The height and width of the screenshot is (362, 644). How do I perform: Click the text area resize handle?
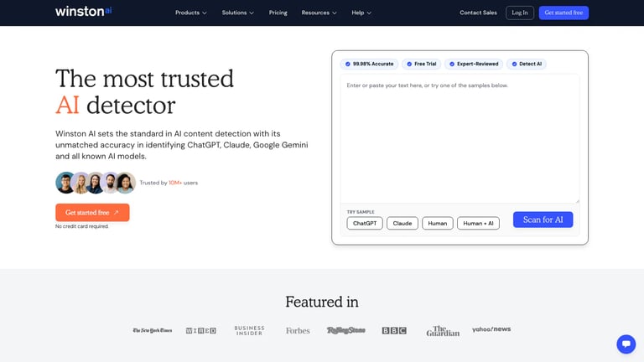pos(577,201)
